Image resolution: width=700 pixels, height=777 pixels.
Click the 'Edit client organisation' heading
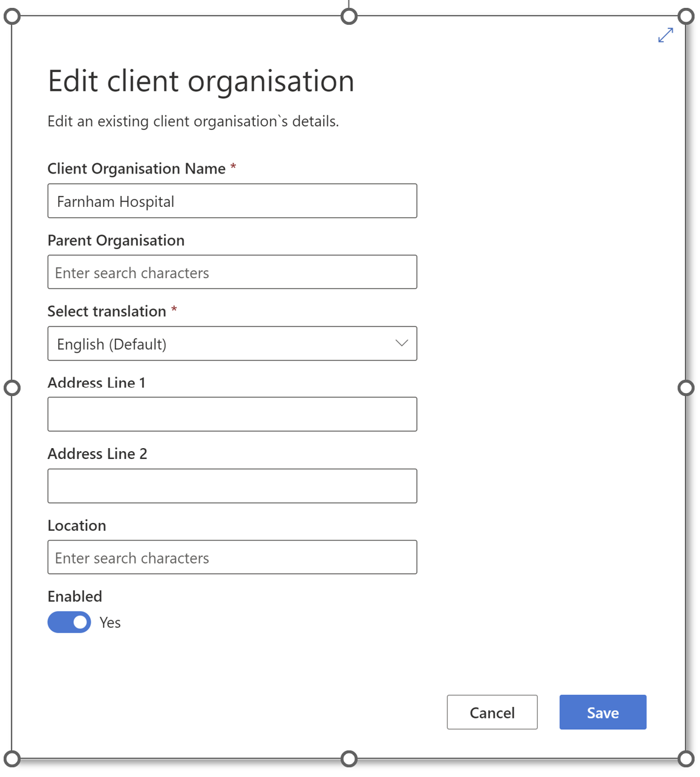click(201, 82)
